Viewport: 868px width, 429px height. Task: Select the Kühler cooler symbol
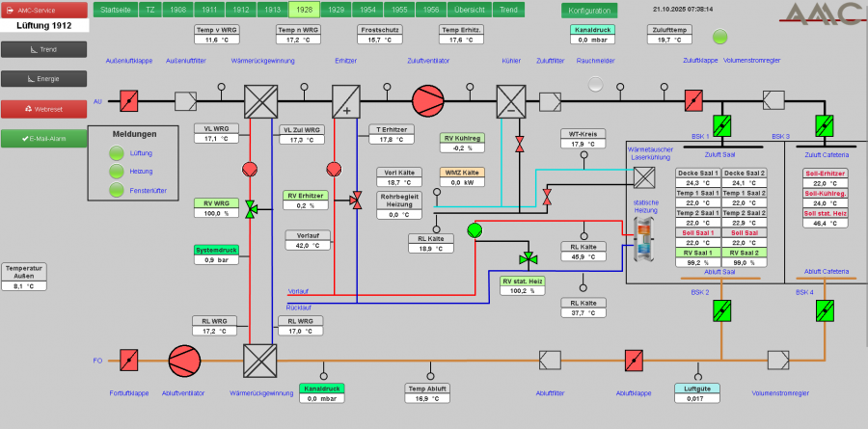pyautogui.click(x=510, y=100)
